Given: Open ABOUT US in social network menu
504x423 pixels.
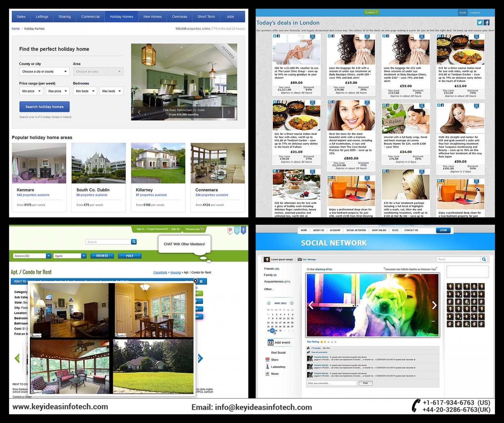Looking at the screenshot, I should (x=319, y=230).
